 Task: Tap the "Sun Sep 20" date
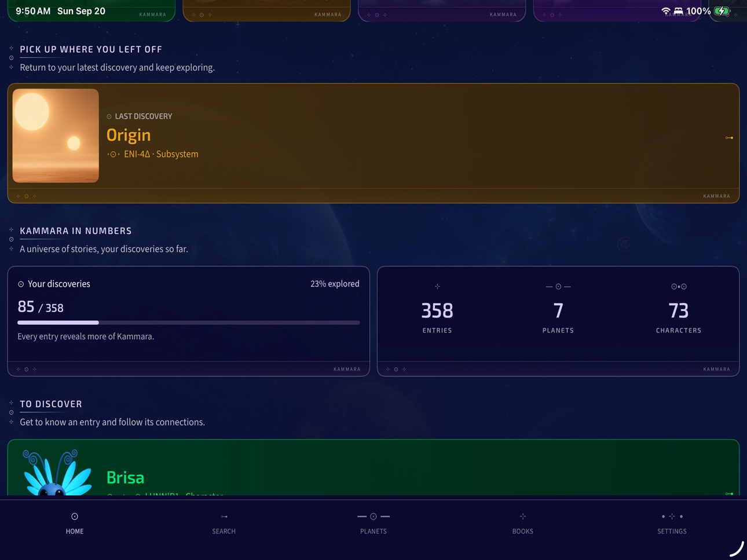coord(81,11)
